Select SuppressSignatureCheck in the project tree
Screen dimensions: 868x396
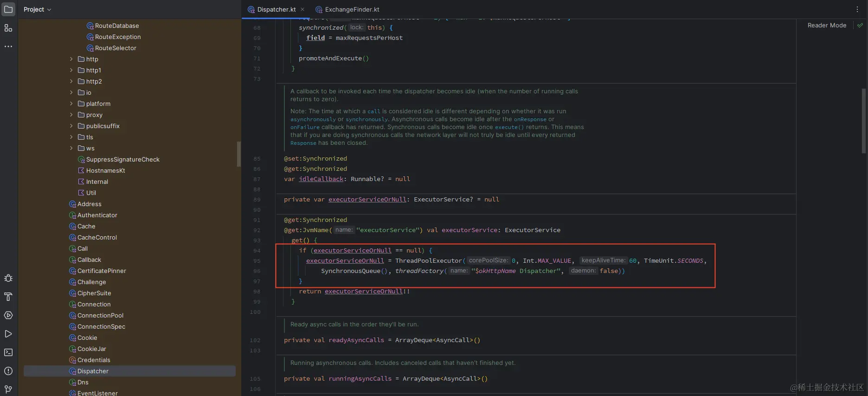(123, 160)
